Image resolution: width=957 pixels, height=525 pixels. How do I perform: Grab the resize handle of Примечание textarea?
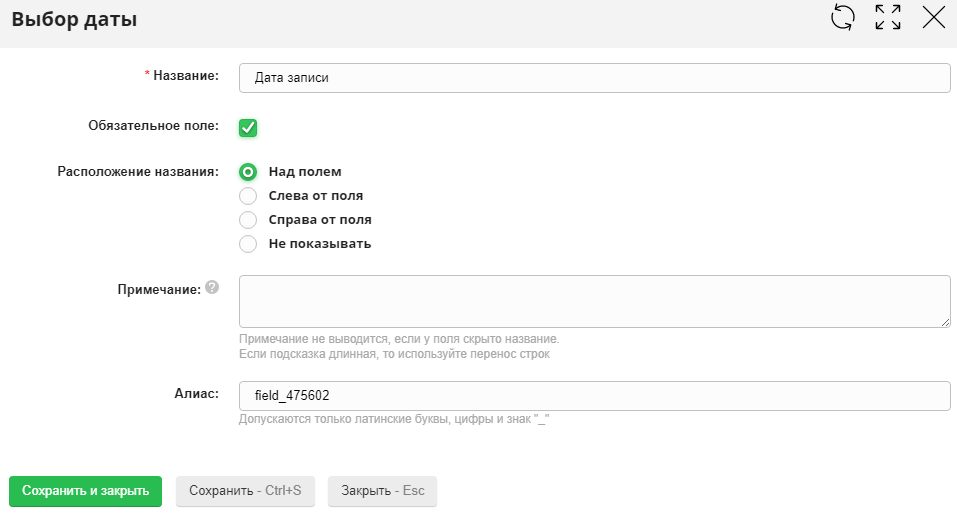pyautogui.click(x=944, y=321)
